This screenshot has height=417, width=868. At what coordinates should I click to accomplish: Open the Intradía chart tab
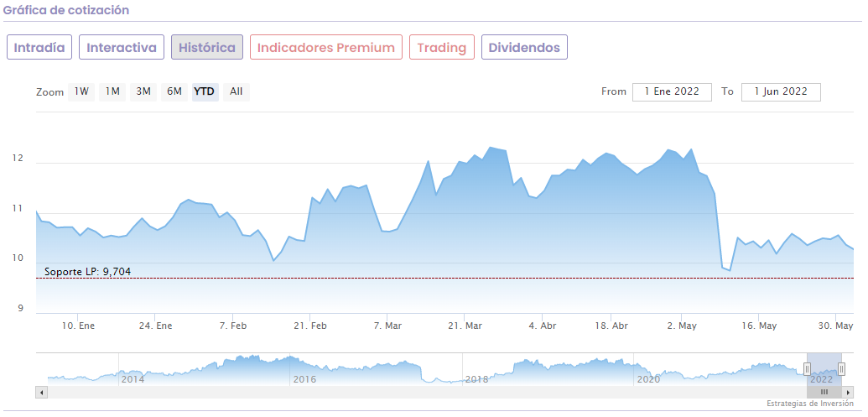39,47
